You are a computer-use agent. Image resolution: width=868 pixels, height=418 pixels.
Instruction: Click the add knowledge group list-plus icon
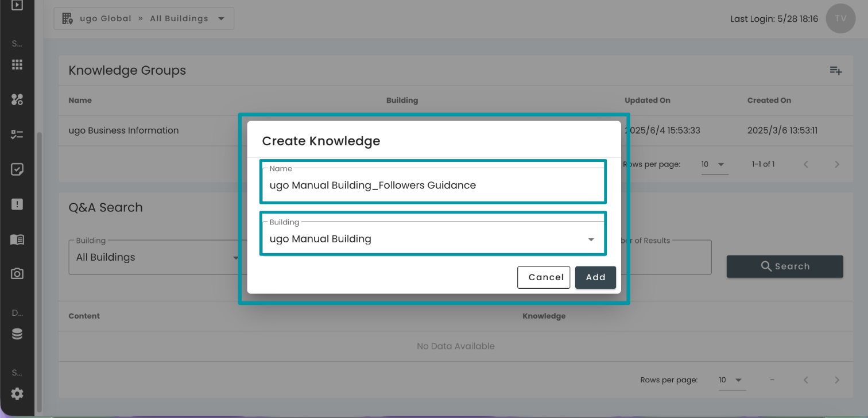coord(836,71)
